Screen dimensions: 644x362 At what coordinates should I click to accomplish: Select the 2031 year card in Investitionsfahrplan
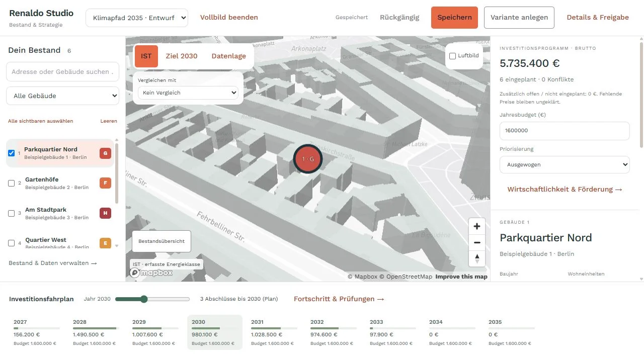pyautogui.click(x=274, y=332)
